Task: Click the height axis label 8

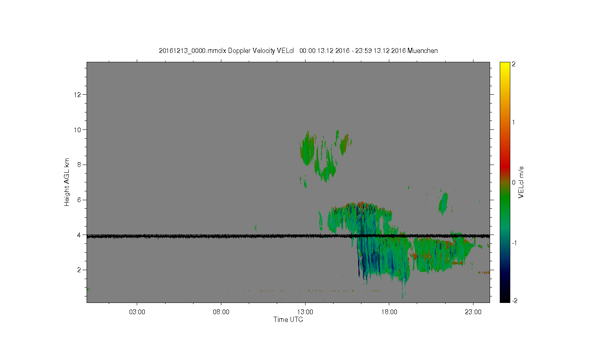Action: (x=80, y=165)
